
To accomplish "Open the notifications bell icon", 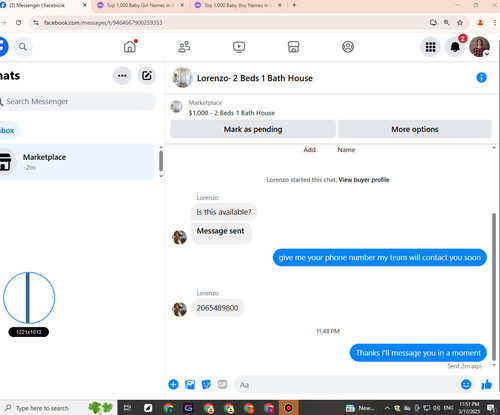I will pos(455,47).
